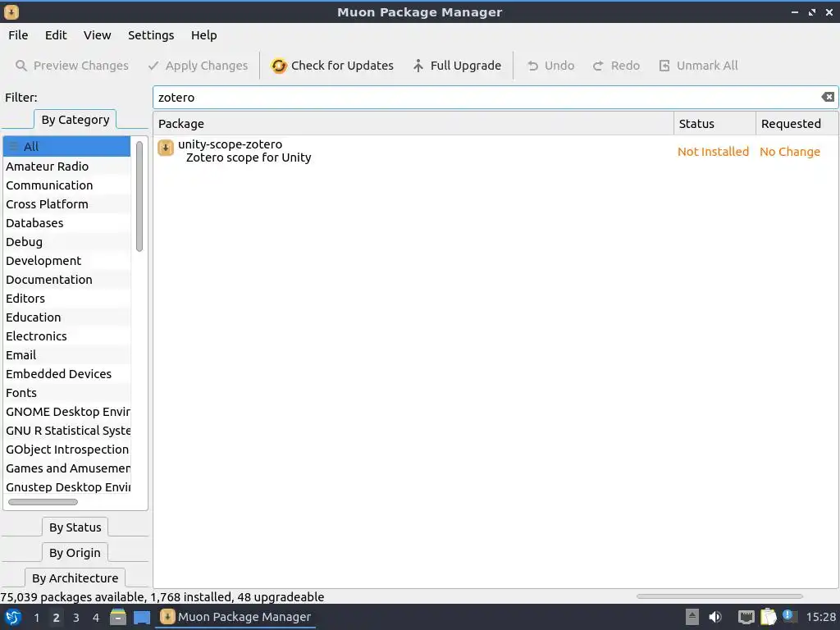Open the Settings menu
The width and height of the screenshot is (840, 630).
[151, 35]
